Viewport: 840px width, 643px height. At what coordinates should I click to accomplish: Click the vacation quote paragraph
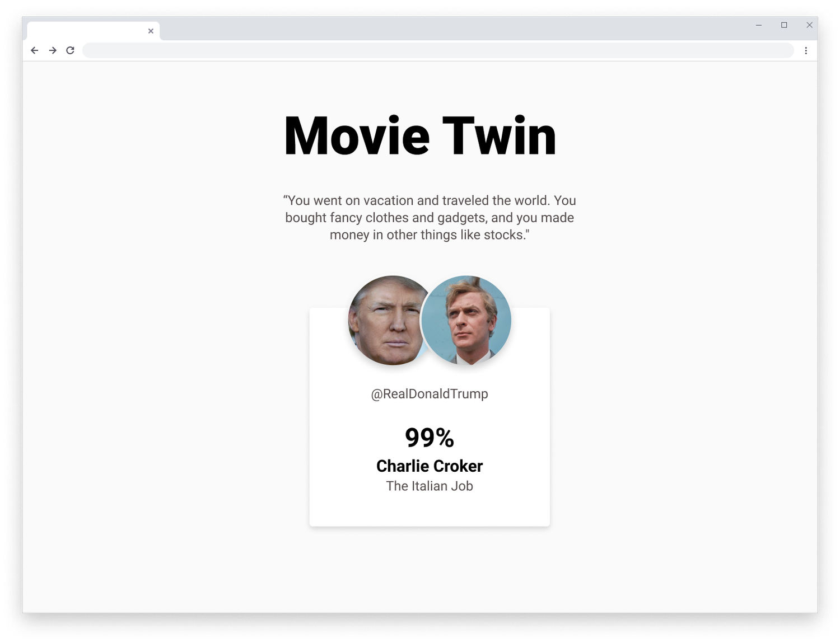coord(430,218)
